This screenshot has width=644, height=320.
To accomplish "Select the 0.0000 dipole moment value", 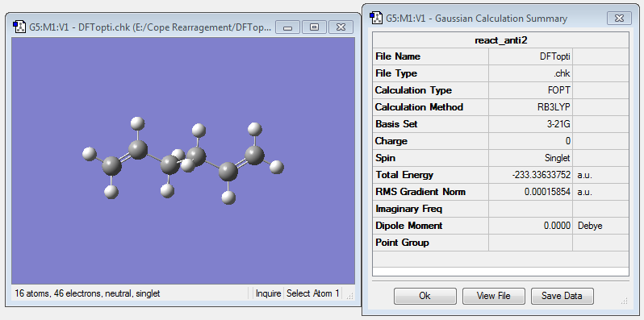I will pos(558,226).
